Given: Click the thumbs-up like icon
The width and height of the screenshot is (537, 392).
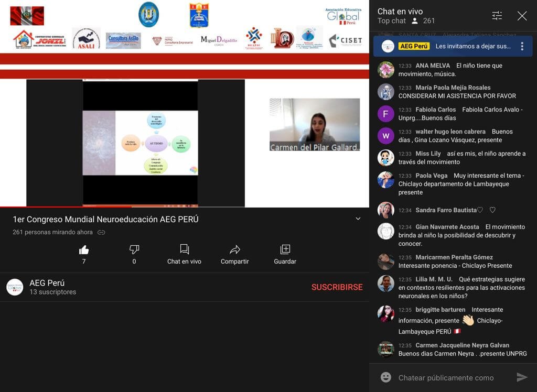Looking at the screenshot, I should pyautogui.click(x=84, y=249).
